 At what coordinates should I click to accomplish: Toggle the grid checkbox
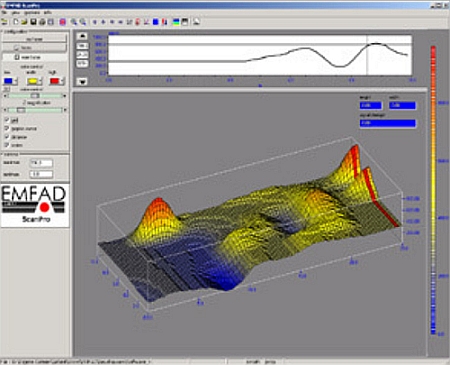click(x=7, y=120)
